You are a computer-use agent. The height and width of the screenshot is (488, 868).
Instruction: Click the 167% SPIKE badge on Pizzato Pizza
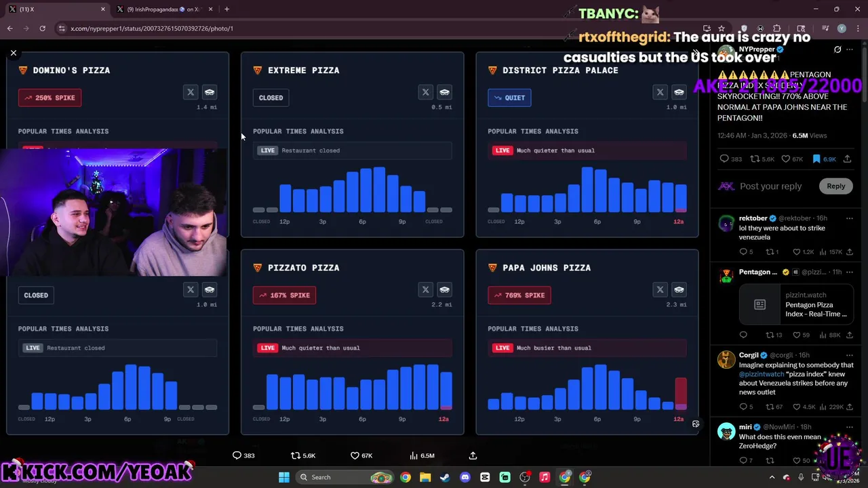coord(284,295)
